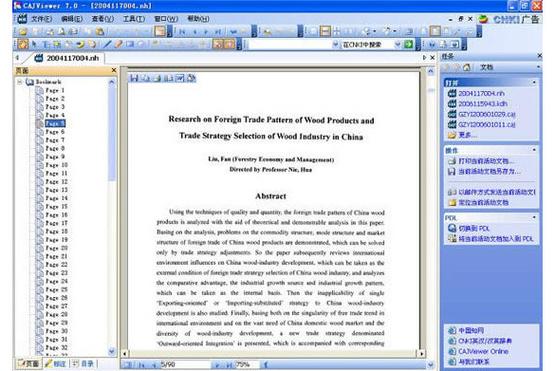
Task: Open the 文件 (File) menu
Action: (x=41, y=19)
